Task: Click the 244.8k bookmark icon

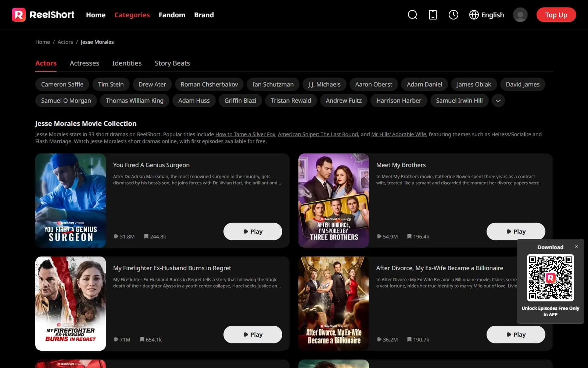Action: tap(146, 236)
